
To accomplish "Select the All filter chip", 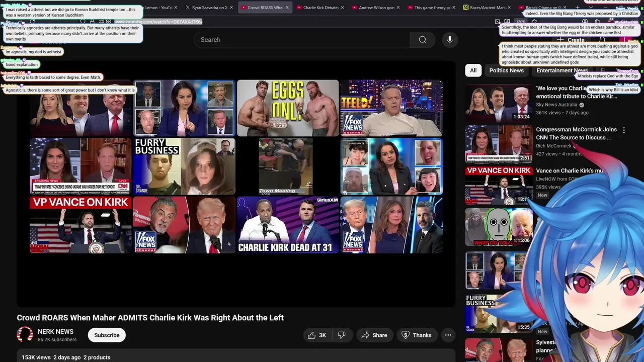I will pos(473,70).
